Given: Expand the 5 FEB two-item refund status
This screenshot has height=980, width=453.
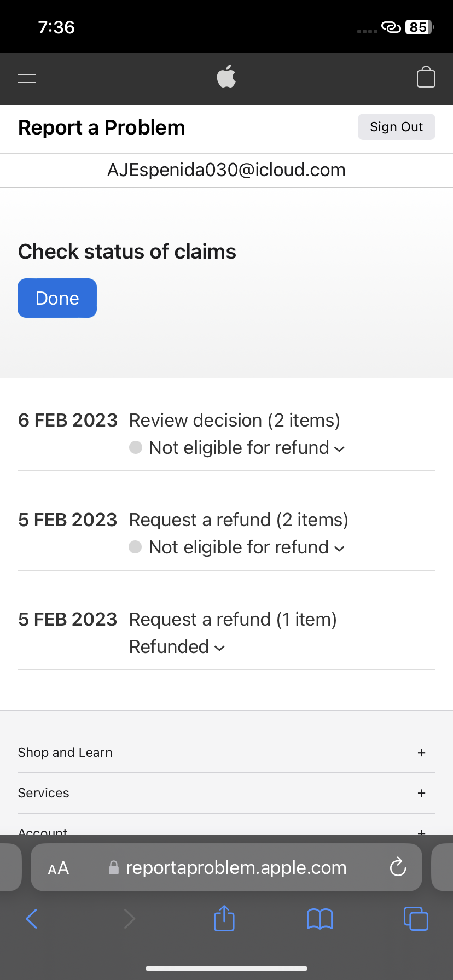Looking at the screenshot, I should point(247,547).
